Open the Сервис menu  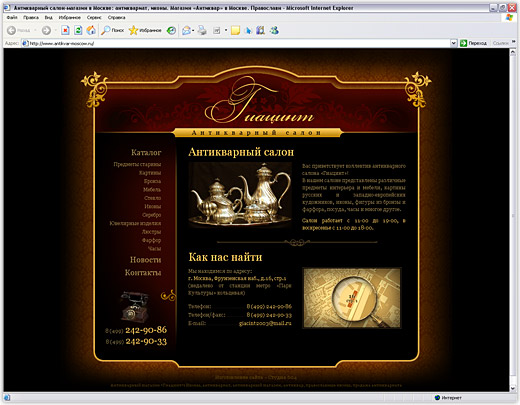pyautogui.click(x=94, y=17)
